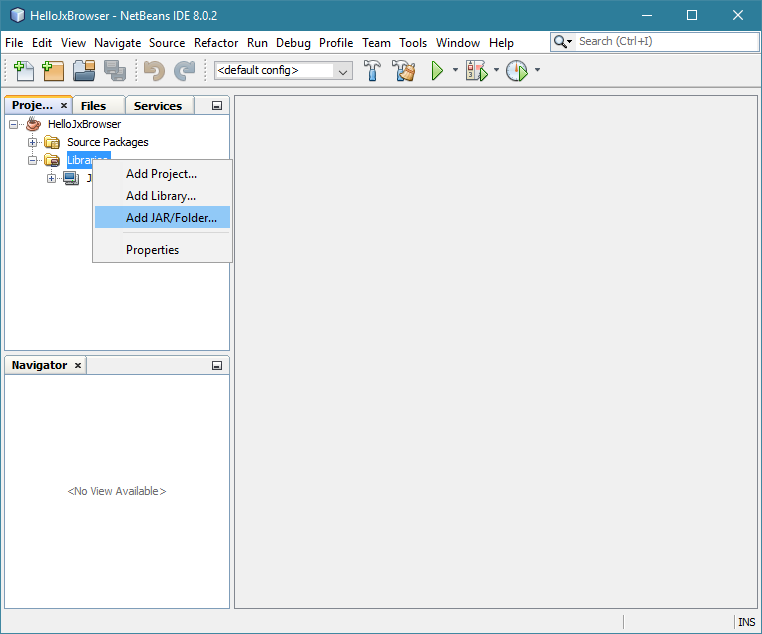Image resolution: width=762 pixels, height=634 pixels.
Task: Click the HelloJxBrowser coffee cup icon
Action: pyautogui.click(x=34, y=124)
